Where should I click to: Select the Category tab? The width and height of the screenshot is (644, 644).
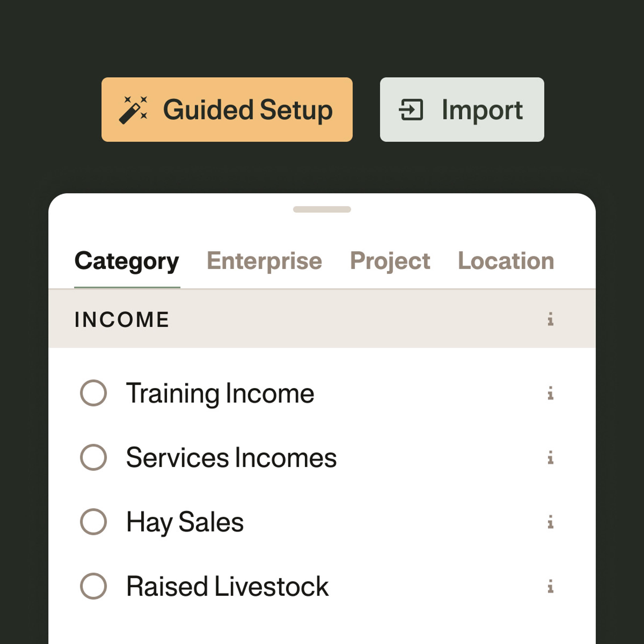(x=127, y=261)
